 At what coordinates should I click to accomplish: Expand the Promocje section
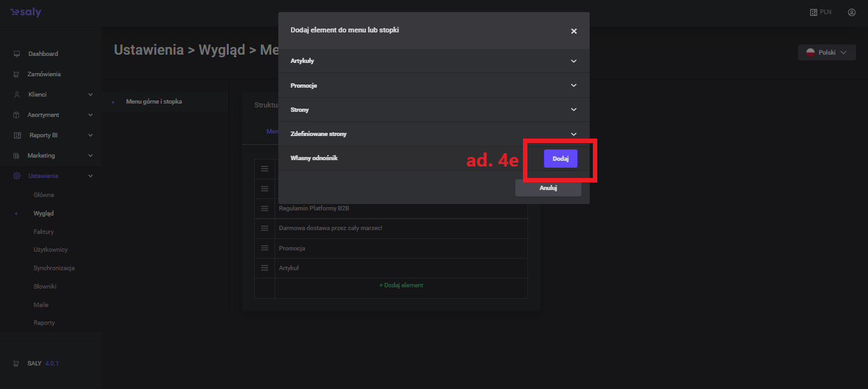point(573,85)
